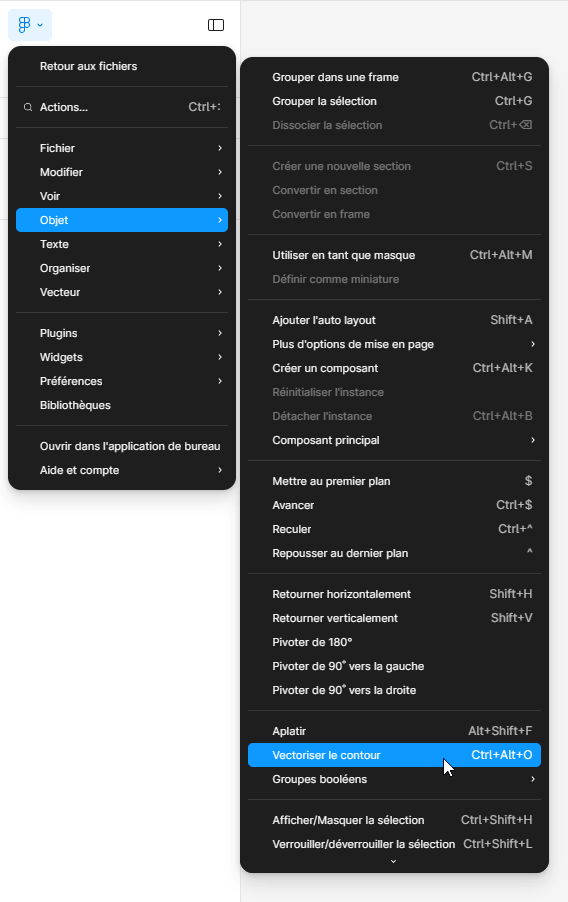Open Aide et compte submenu

[122, 471]
